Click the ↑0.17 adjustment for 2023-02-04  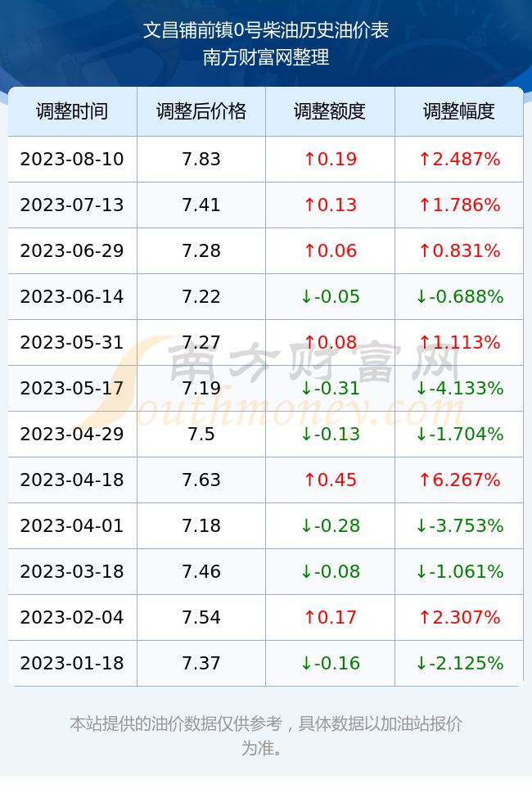tap(330, 617)
